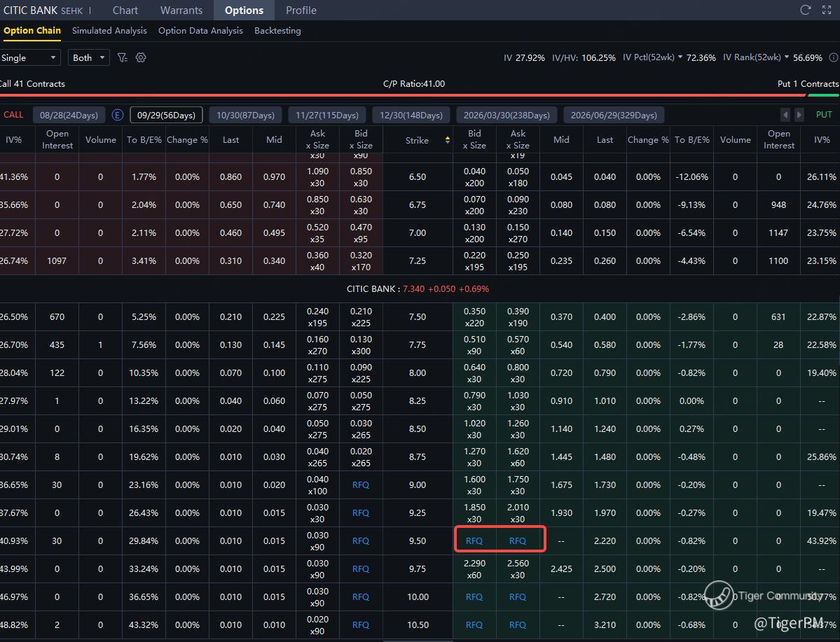Open the Simulated Analysis tab
The height and width of the screenshot is (642, 840).
point(109,31)
